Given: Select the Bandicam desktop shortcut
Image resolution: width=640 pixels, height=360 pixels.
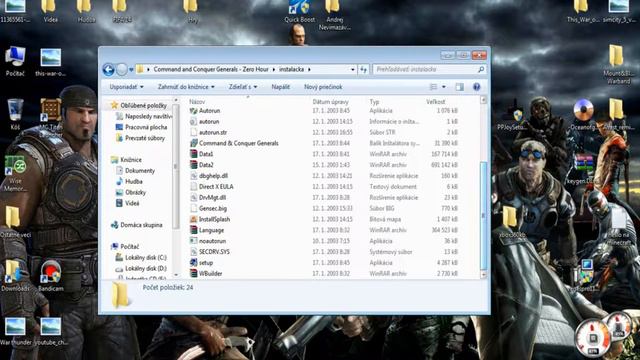Looking at the screenshot, I should pyautogui.click(x=51, y=276).
